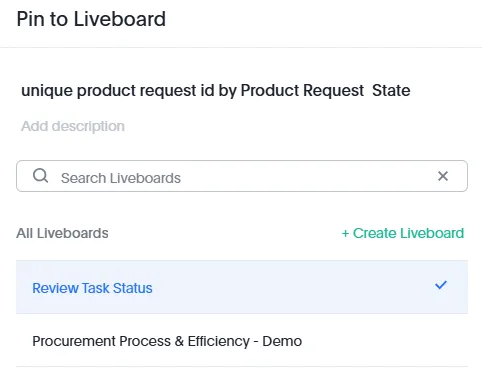The height and width of the screenshot is (376, 482).
Task: Open Create Liveboard link
Action: coord(403,233)
